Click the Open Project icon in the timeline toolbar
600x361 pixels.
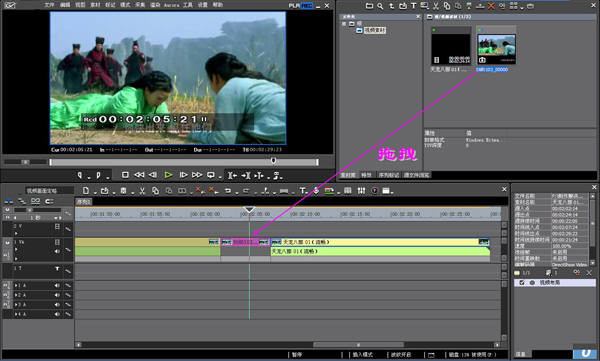[104, 191]
